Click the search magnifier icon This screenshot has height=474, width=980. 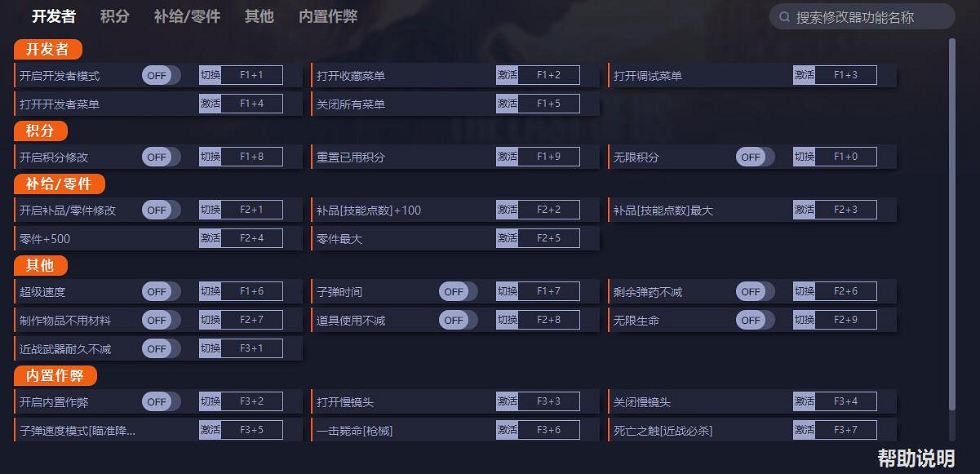click(784, 16)
